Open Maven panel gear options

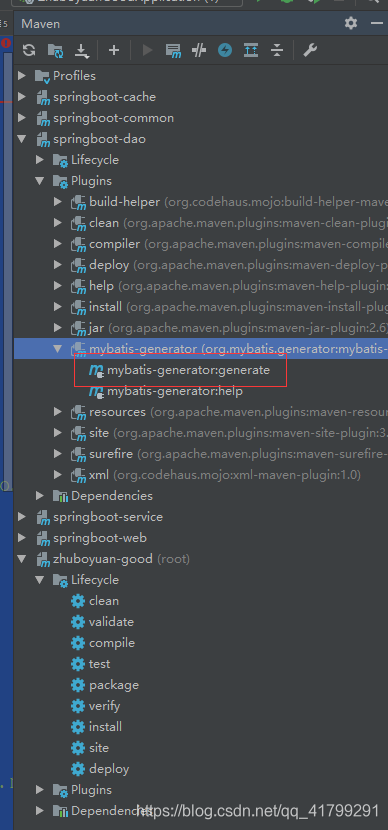click(351, 23)
